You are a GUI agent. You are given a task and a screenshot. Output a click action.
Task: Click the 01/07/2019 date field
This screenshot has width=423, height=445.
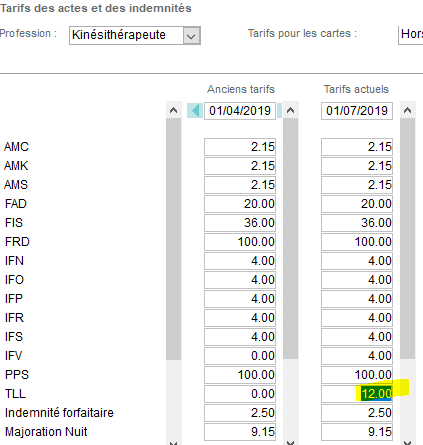click(x=357, y=111)
